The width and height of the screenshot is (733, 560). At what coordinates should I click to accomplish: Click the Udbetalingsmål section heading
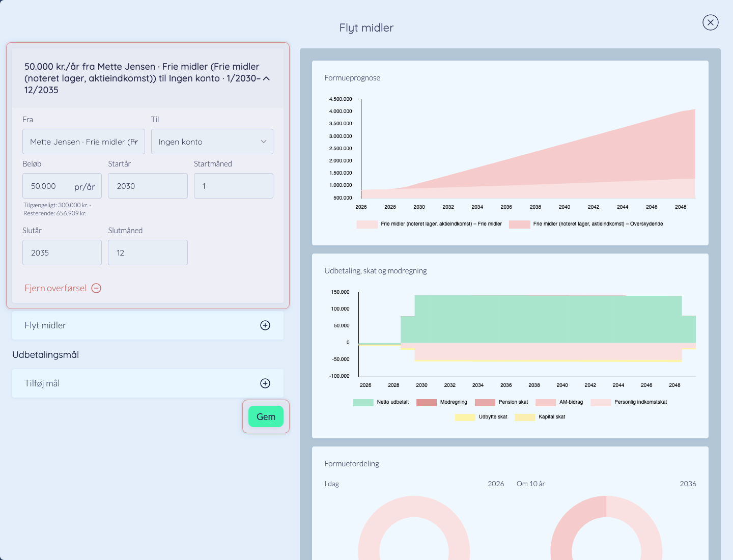coord(45,354)
